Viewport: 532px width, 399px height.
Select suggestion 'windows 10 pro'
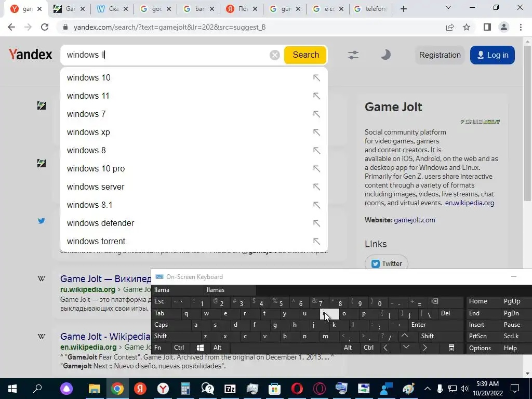(x=194, y=169)
